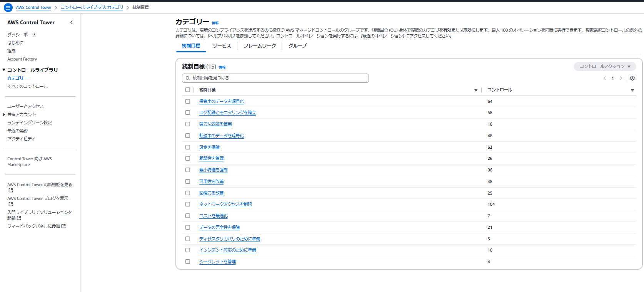
Task: Click control count 96 cell
Action: pos(490,170)
